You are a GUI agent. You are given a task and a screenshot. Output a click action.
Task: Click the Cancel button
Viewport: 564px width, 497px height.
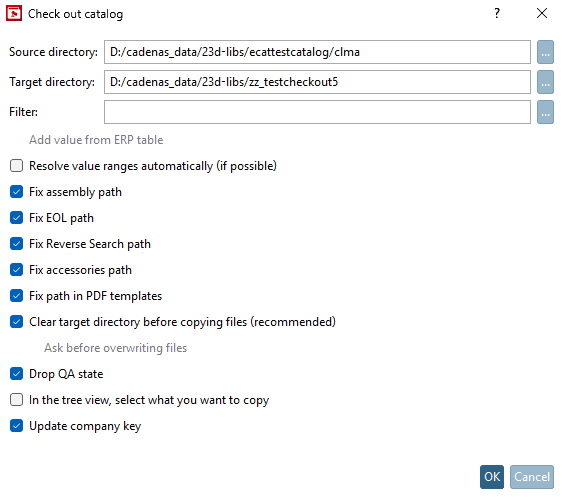(x=532, y=477)
